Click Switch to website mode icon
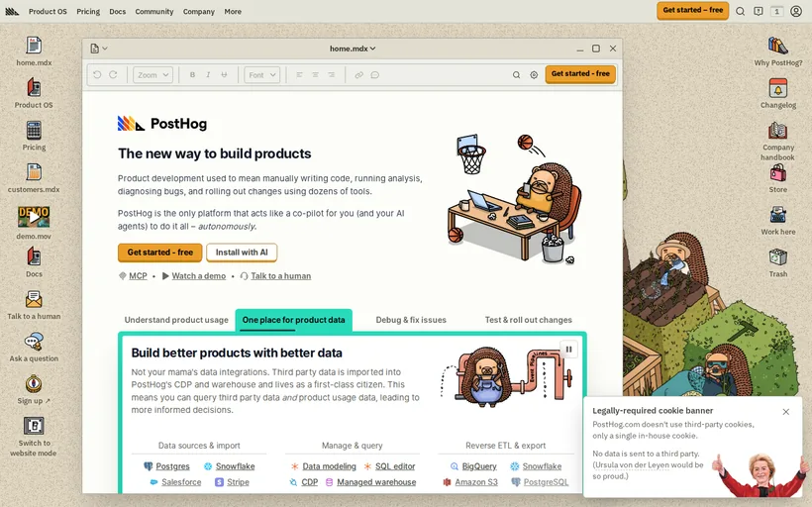The height and width of the screenshot is (507, 812). [x=34, y=426]
